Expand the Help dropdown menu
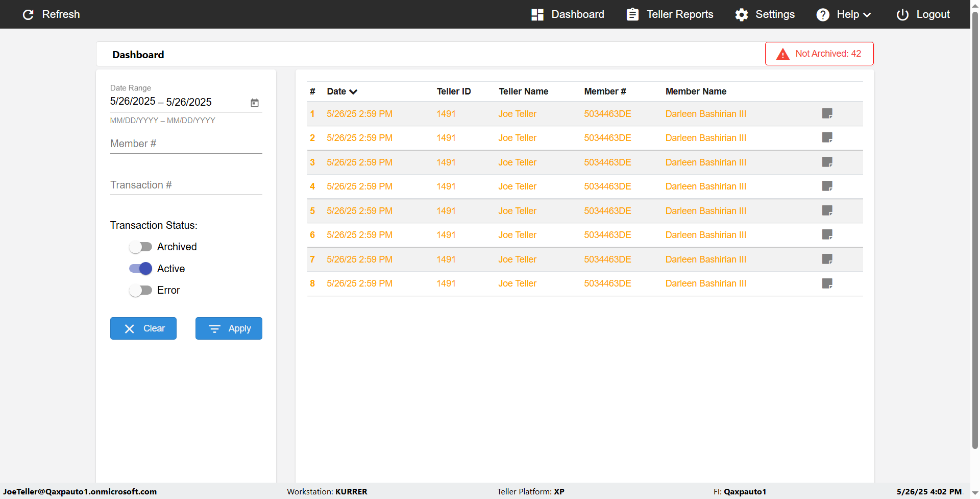This screenshot has width=980, height=499. [x=844, y=14]
